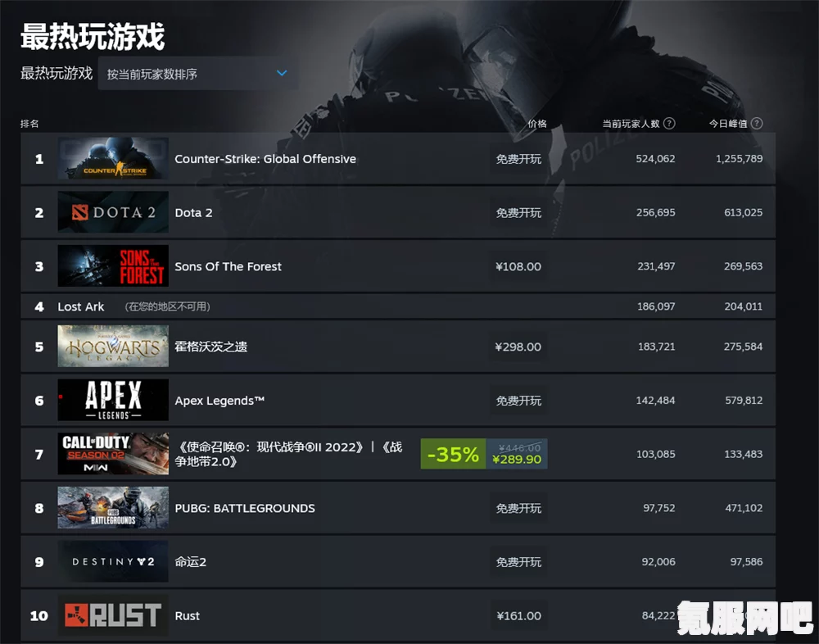Click the 霍格沃茨之遗 title link
Viewport: 819px width, 644px height.
coord(211,347)
